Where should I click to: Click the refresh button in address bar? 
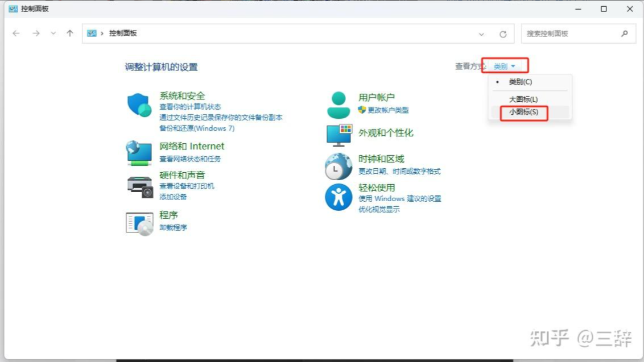pyautogui.click(x=503, y=34)
